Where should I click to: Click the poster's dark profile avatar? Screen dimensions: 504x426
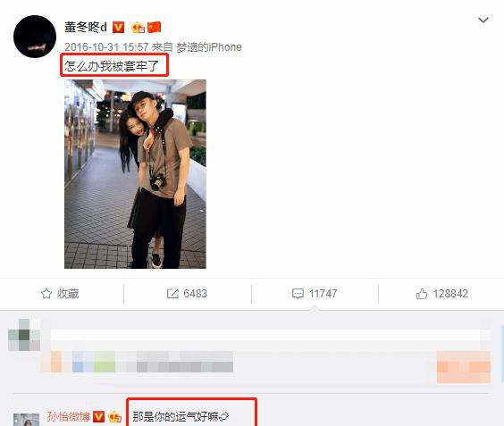(x=35, y=37)
